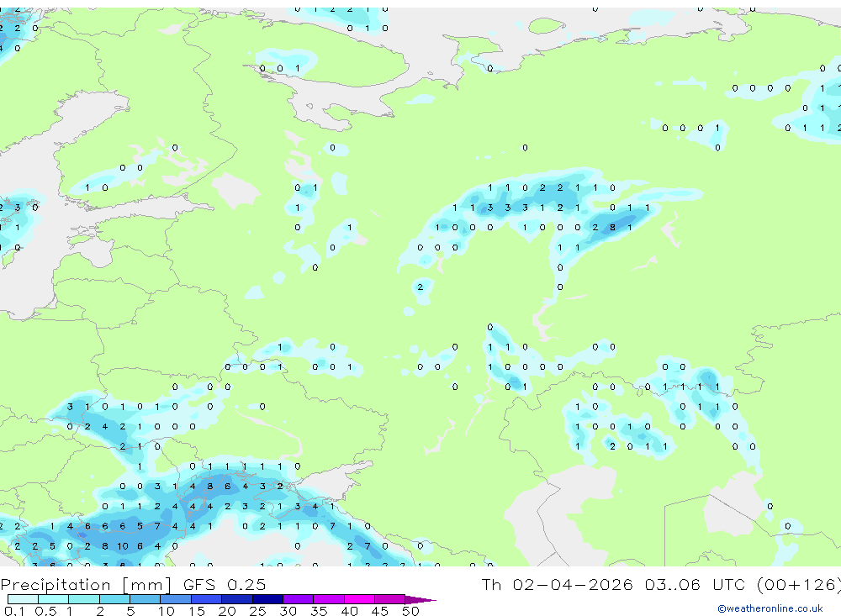The height and width of the screenshot is (616, 841).
Task: Click the '50' legend scale label
Action: coord(410,611)
